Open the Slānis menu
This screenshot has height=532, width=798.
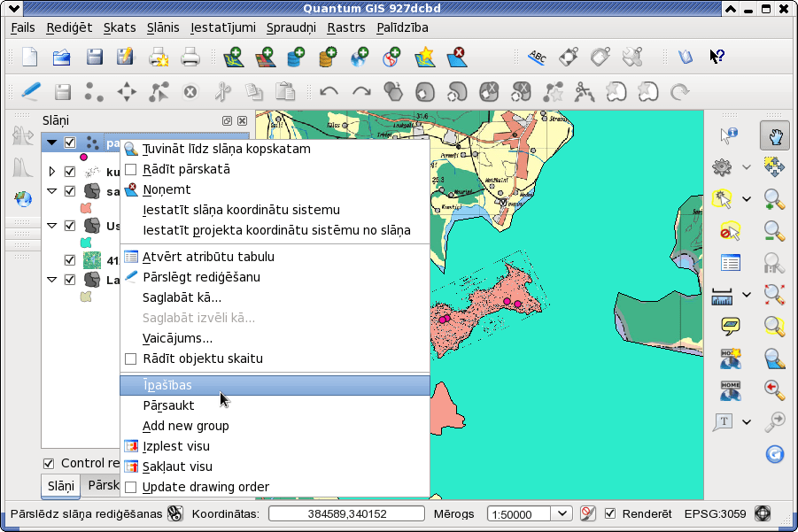(163, 27)
